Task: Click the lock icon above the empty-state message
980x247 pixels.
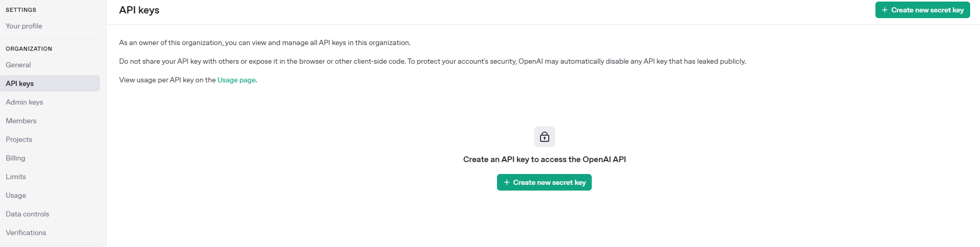Action: [544, 137]
